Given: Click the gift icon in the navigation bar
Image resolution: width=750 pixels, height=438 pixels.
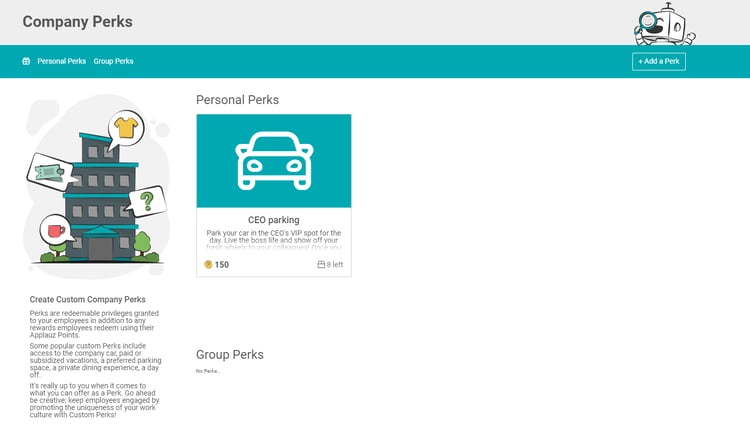Looking at the screenshot, I should tap(26, 61).
